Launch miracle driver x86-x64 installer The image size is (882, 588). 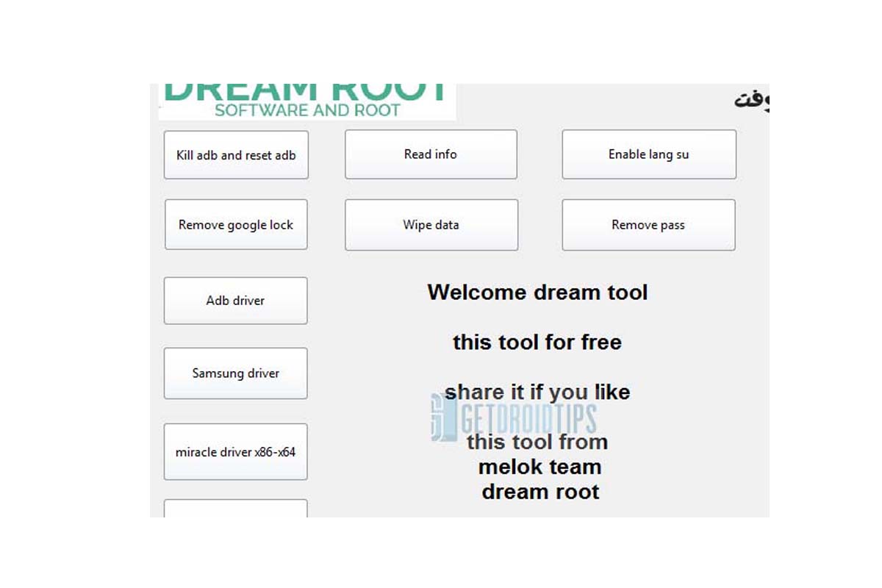click(x=235, y=452)
